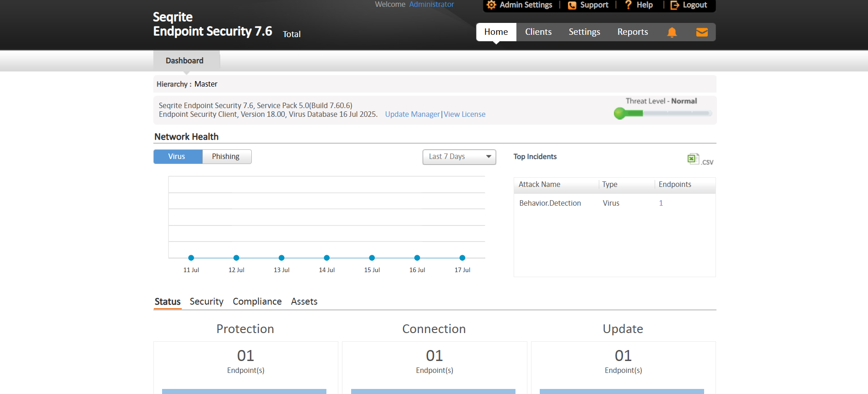Click the Endpoints column header

(675, 184)
